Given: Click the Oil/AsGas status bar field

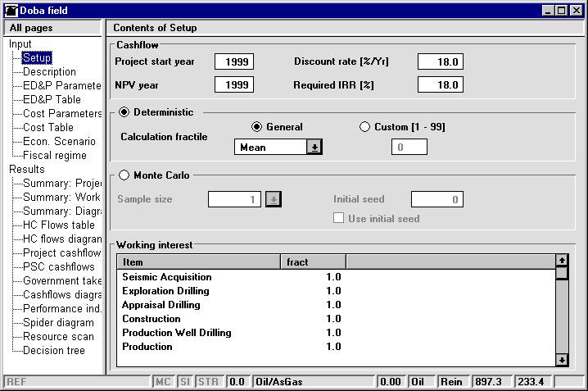Looking at the screenshot, I should [x=314, y=382].
